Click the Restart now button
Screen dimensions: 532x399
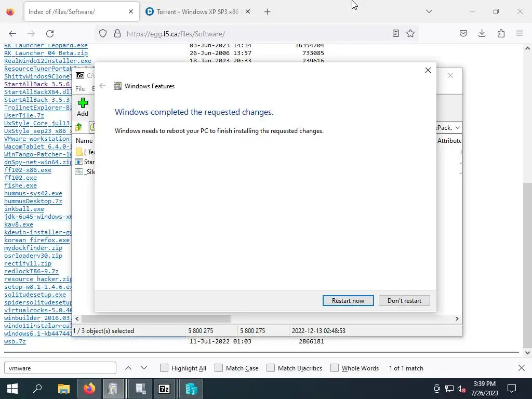click(x=348, y=301)
